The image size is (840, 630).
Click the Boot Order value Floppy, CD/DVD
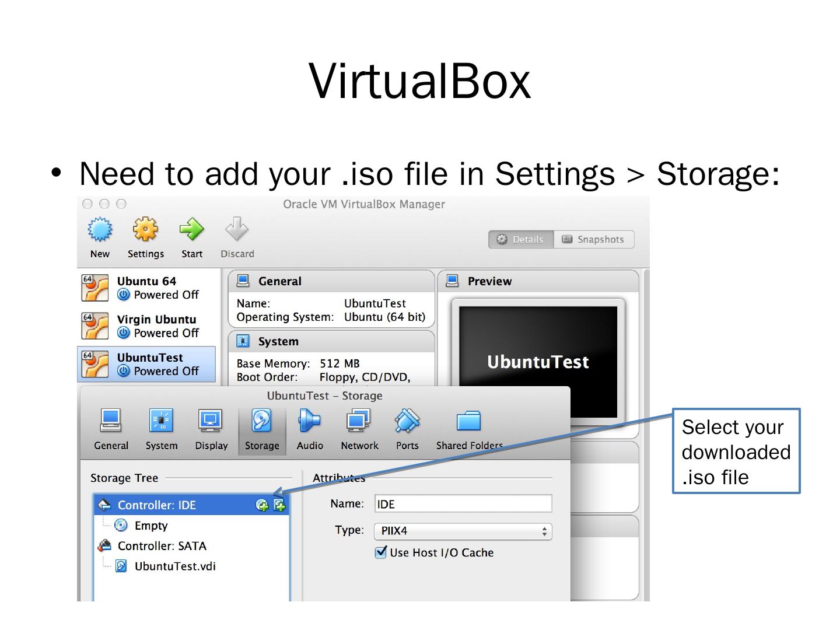point(365,377)
